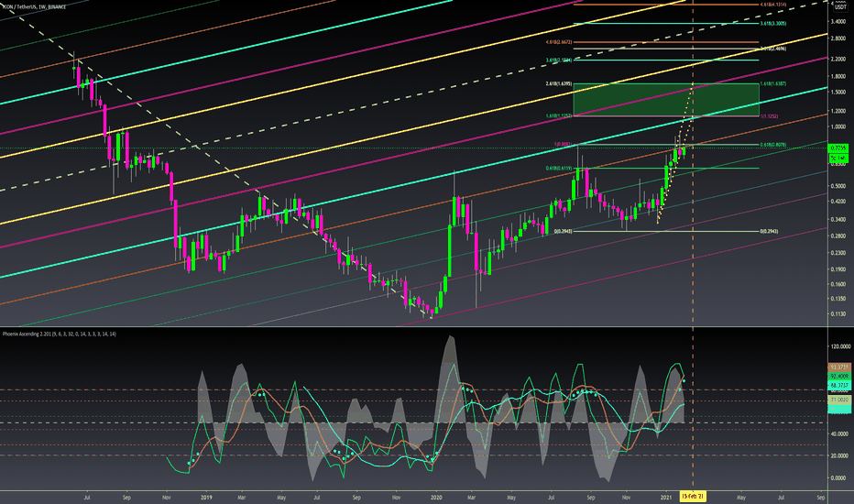Viewport: 854px width, 504px height.
Task: Click the 2020 label on time axis
Action: (436, 498)
